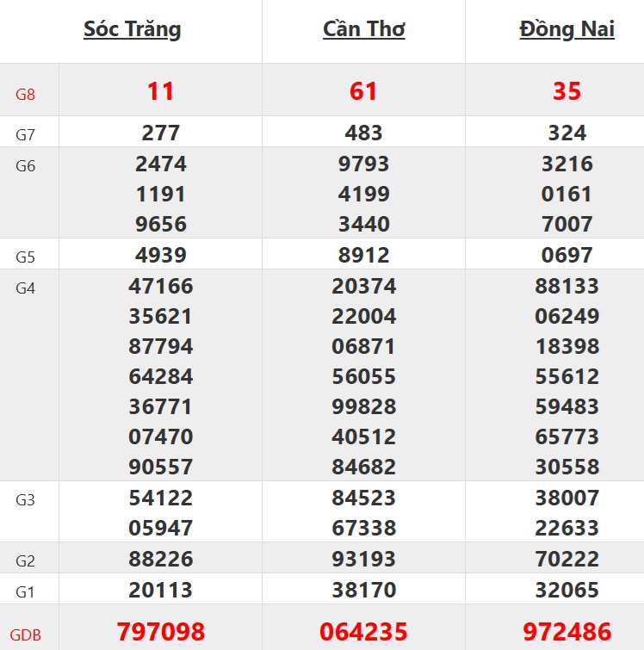Image resolution: width=644 pixels, height=650 pixels.
Task: Click the red G8 number 61
Action: tap(363, 91)
